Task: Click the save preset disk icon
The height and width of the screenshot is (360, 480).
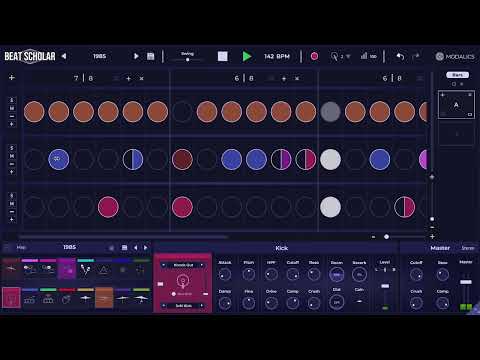Action: pyautogui.click(x=151, y=56)
